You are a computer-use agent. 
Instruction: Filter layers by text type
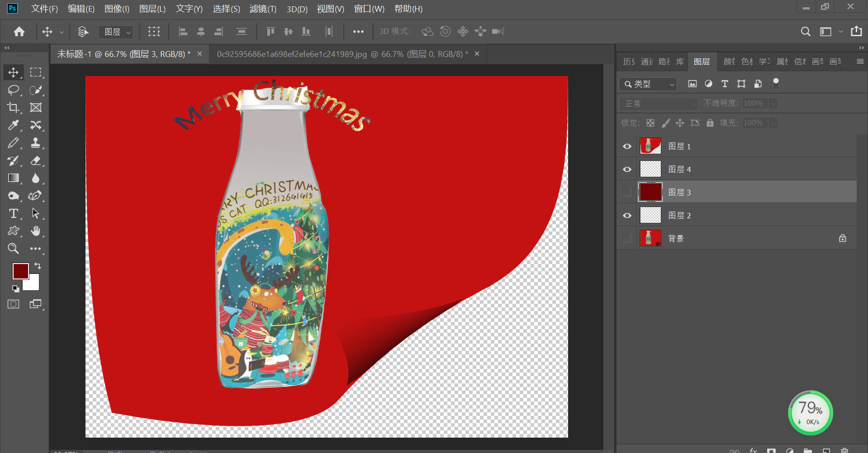(725, 84)
